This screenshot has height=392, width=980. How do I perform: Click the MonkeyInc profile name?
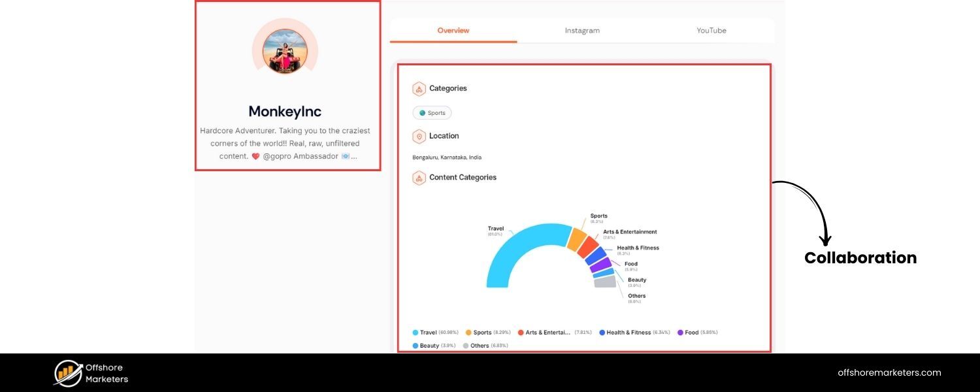point(285,112)
